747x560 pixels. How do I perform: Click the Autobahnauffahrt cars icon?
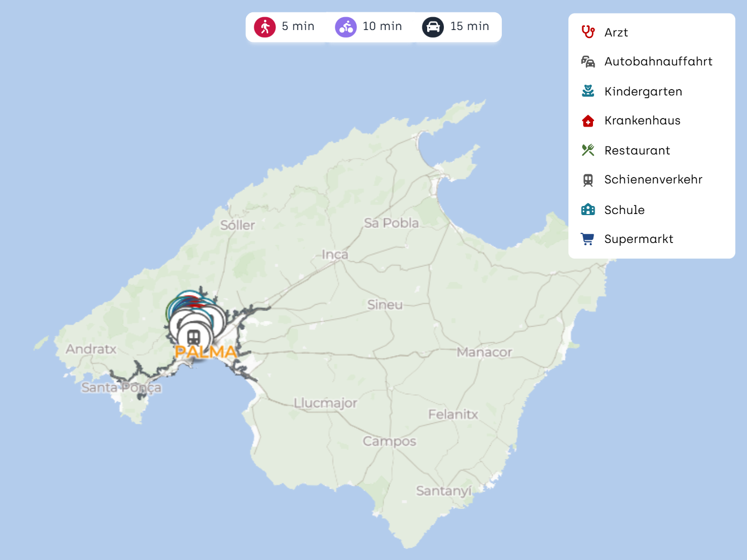[588, 62]
